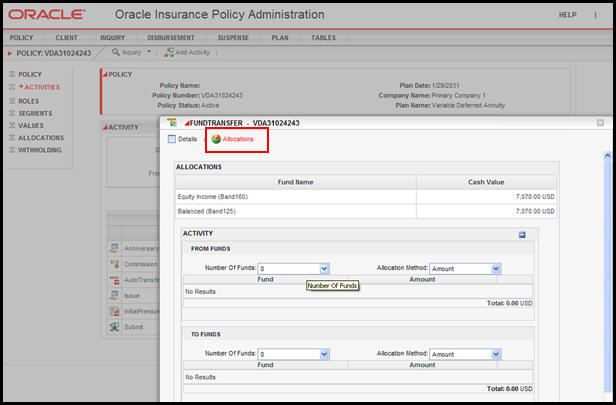Click the Allocations pie chart icon

tap(216, 139)
